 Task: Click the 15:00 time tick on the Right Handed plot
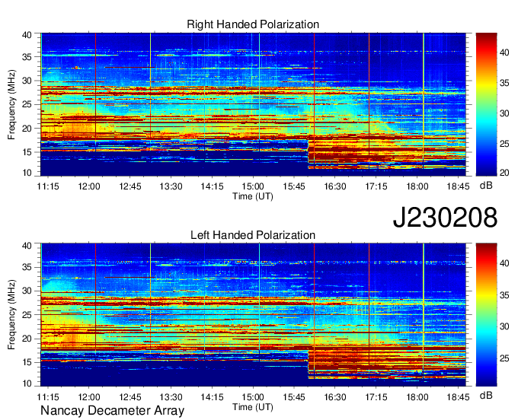point(253,186)
